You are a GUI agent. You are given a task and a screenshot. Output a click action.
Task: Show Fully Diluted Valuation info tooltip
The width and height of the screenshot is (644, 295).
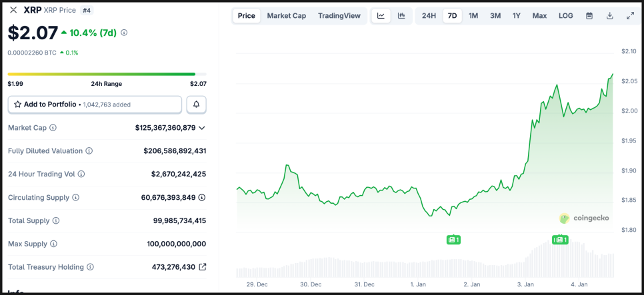(89, 151)
